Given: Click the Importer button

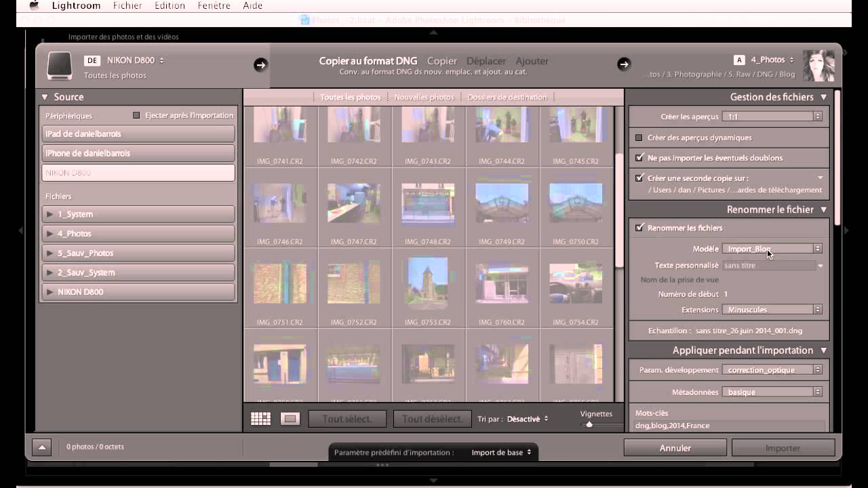Looking at the screenshot, I should click(783, 448).
